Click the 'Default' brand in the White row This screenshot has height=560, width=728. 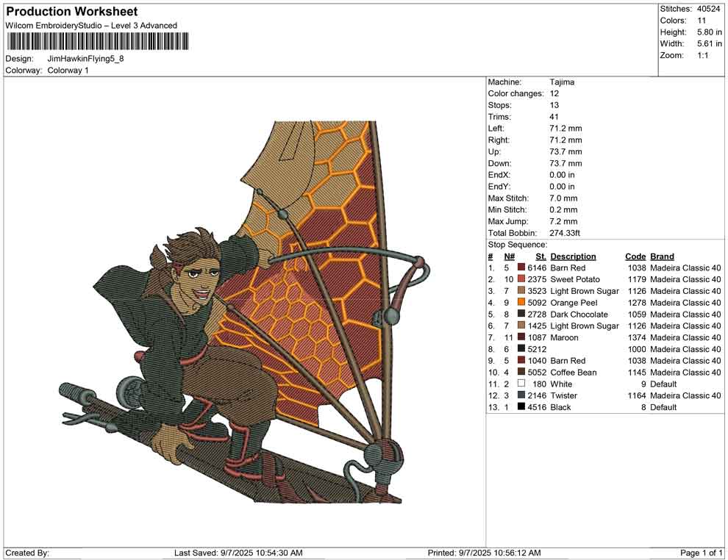pyautogui.click(x=663, y=384)
